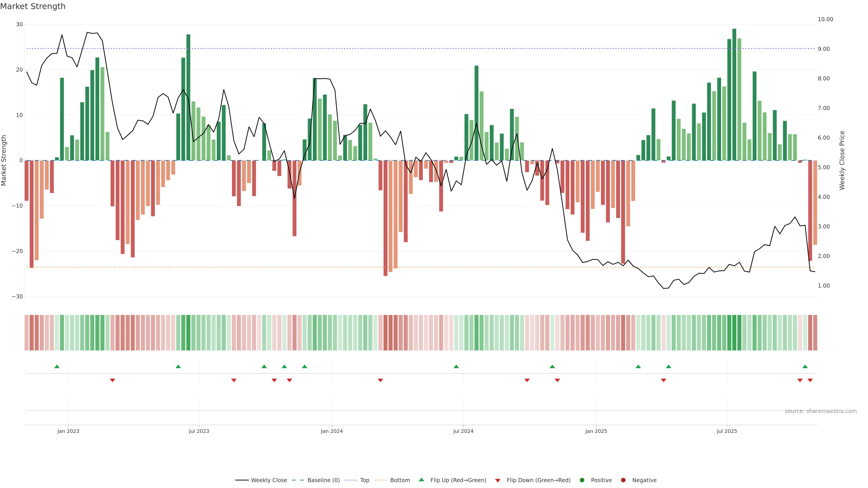Click the Flip Down red triangle legend icon
This screenshot has height=488, width=868.
click(498, 481)
